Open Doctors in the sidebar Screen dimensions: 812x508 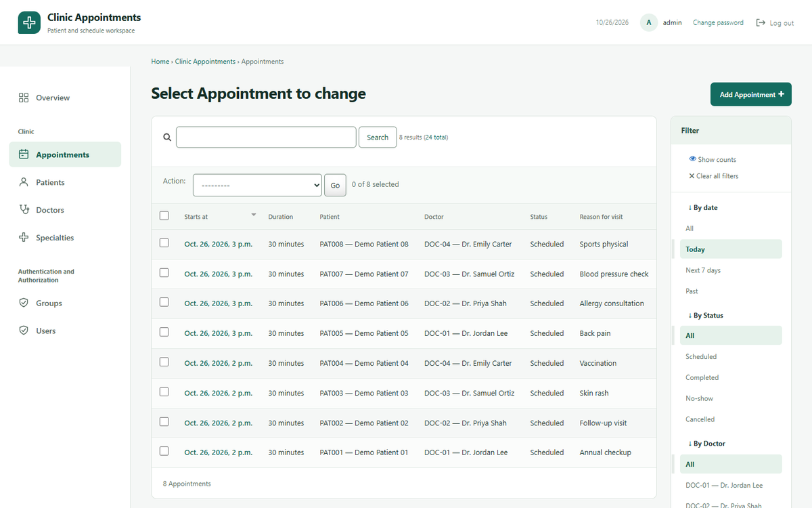(65, 210)
